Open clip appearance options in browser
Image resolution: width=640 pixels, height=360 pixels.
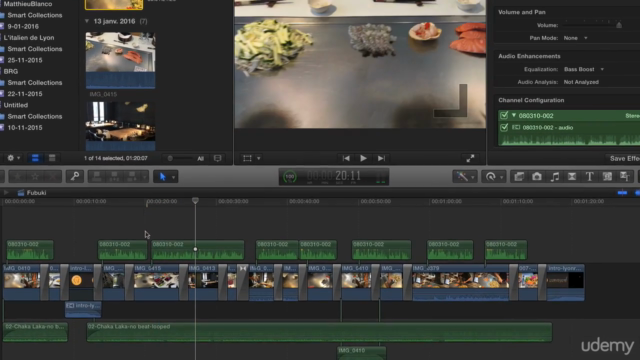point(218,158)
